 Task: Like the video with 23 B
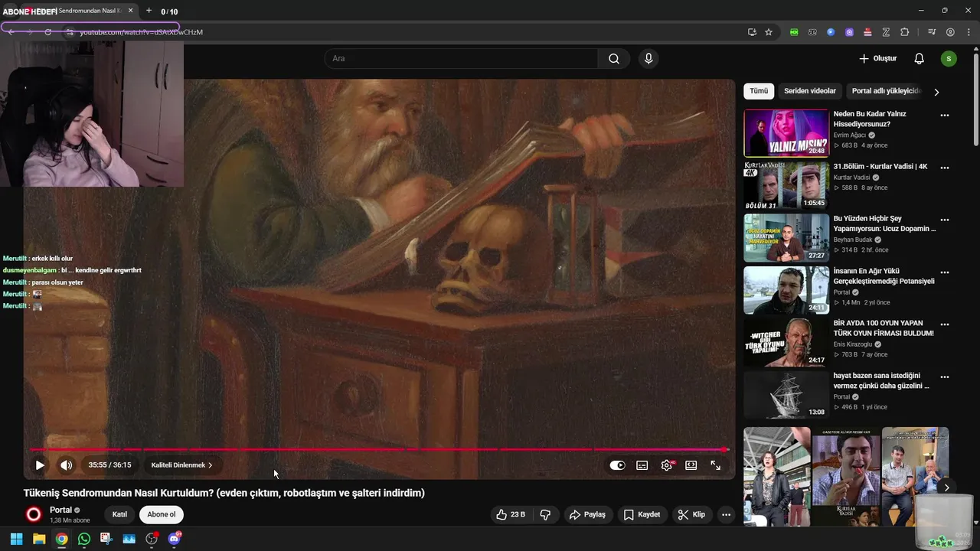511,514
